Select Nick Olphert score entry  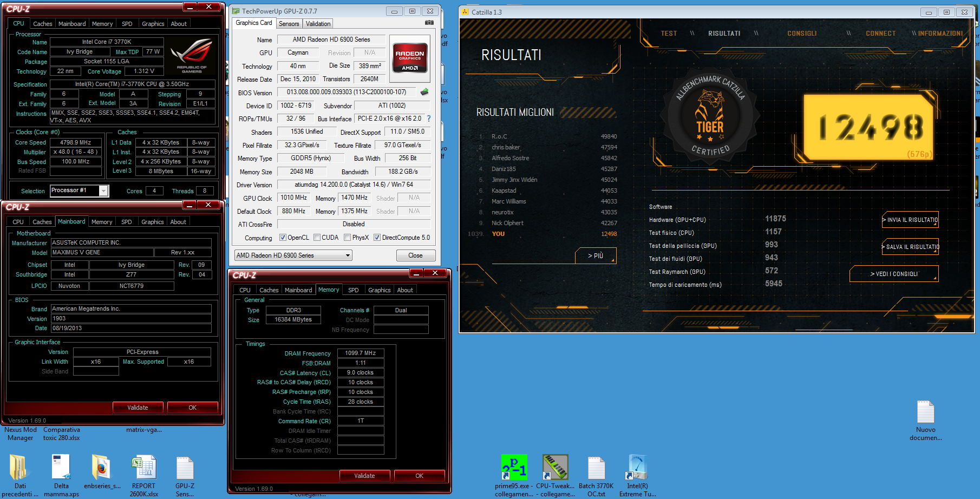pos(547,223)
